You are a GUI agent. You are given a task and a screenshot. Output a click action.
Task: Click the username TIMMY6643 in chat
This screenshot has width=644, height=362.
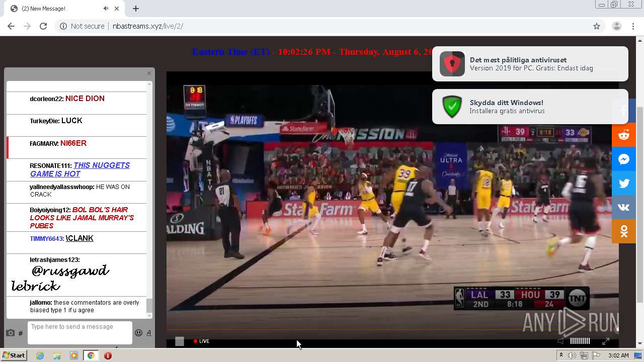(x=46, y=239)
